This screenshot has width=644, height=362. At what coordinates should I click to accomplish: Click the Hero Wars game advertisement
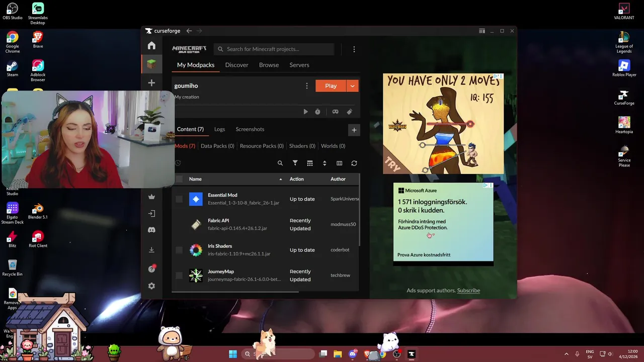pos(443,124)
